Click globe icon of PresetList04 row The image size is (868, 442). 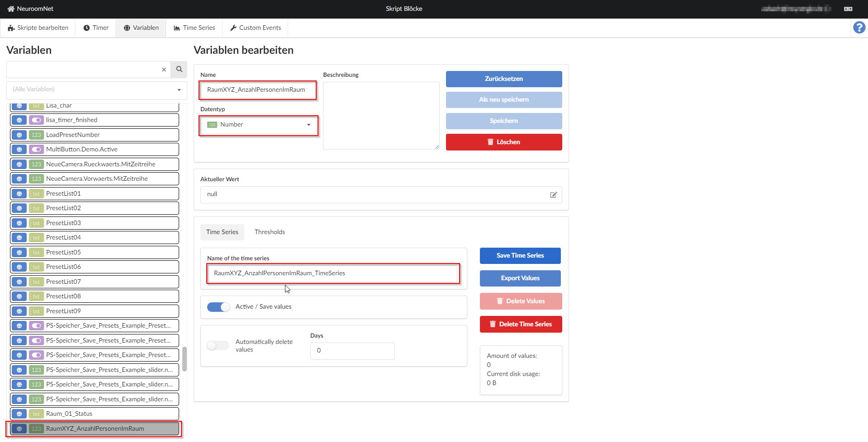click(x=19, y=238)
